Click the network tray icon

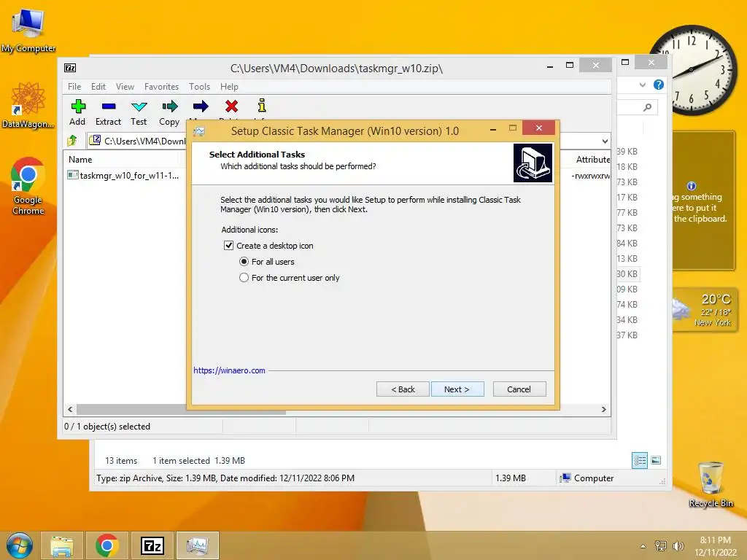(x=660, y=545)
